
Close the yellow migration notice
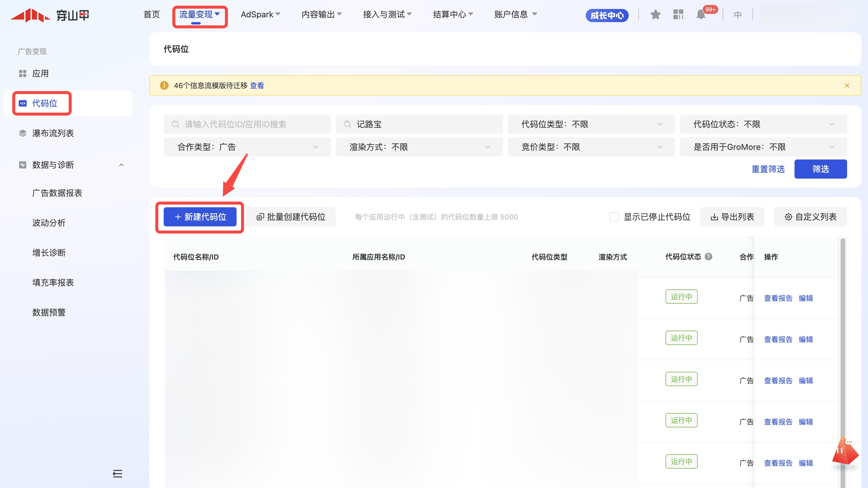847,86
